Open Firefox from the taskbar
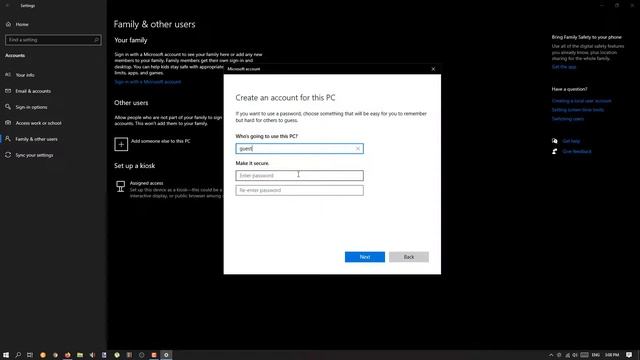 [68, 355]
